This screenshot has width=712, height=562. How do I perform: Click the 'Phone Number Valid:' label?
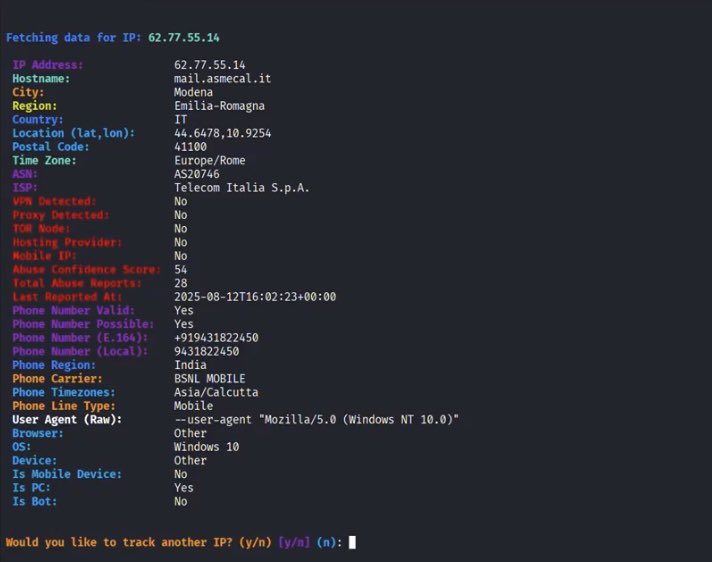74,310
